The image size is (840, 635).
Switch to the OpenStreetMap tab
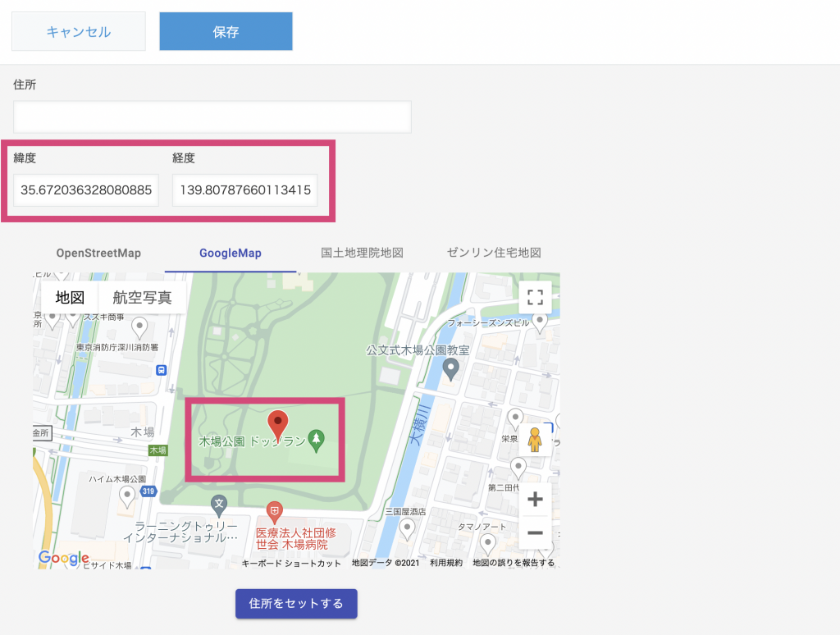pos(98,253)
